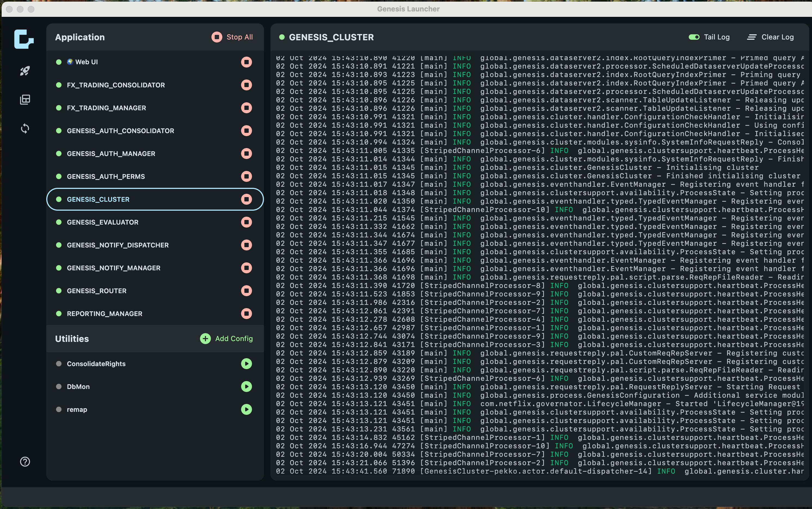Stop GENESIS_AUTH_PERMS process
Image resolution: width=812 pixels, height=509 pixels.
(x=246, y=176)
